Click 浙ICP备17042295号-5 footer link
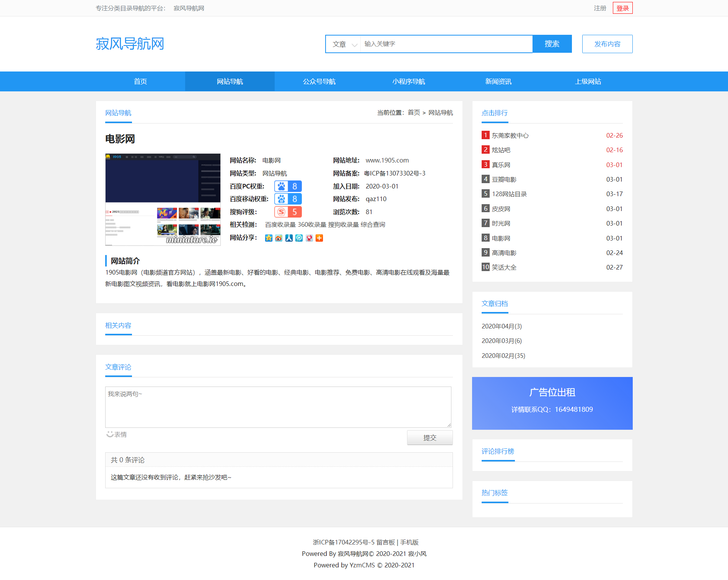Viewport: 728px width, 580px height. [x=344, y=542]
